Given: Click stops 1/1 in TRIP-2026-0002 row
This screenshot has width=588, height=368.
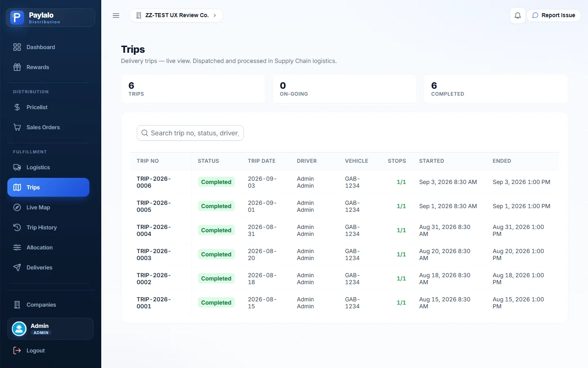Looking at the screenshot, I should coord(401,278).
